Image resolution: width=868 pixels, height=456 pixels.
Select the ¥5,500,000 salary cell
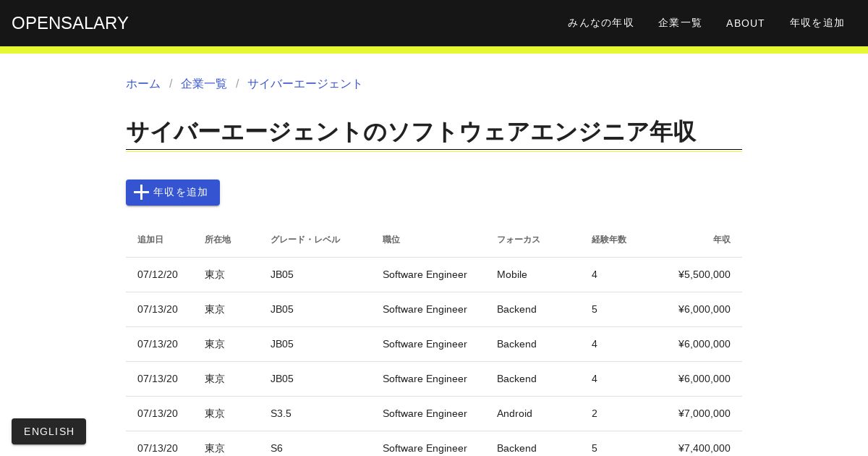click(705, 275)
